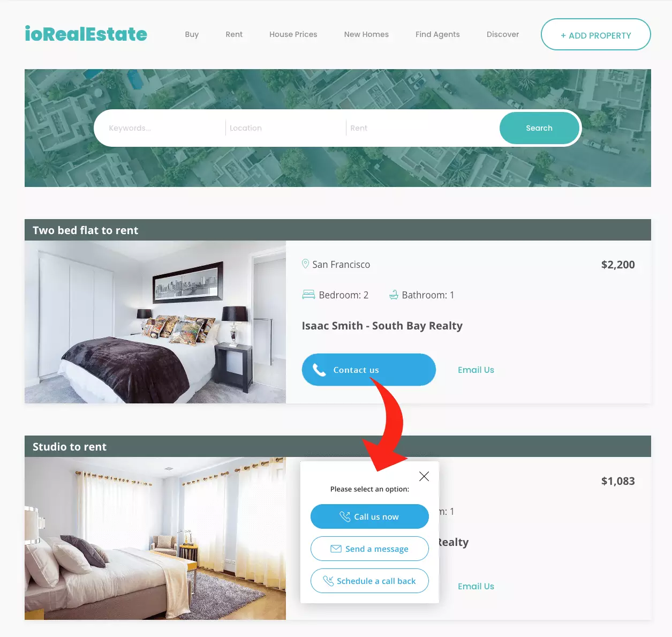This screenshot has width=672, height=637.
Task: Click the phone icon in Contact us
Action: [x=319, y=370]
